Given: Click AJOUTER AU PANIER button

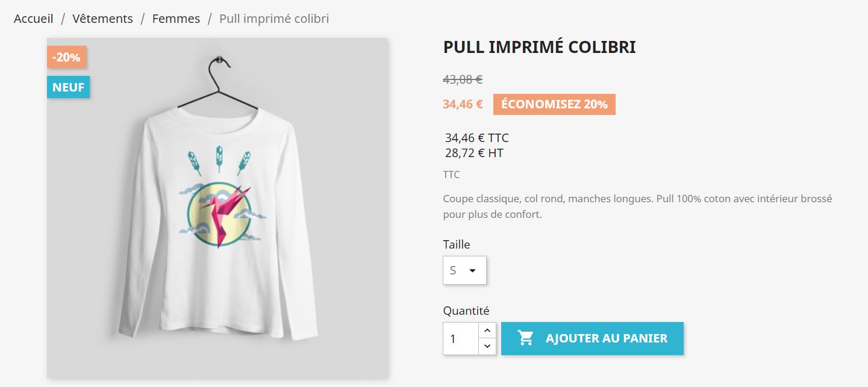Looking at the screenshot, I should coord(592,338).
